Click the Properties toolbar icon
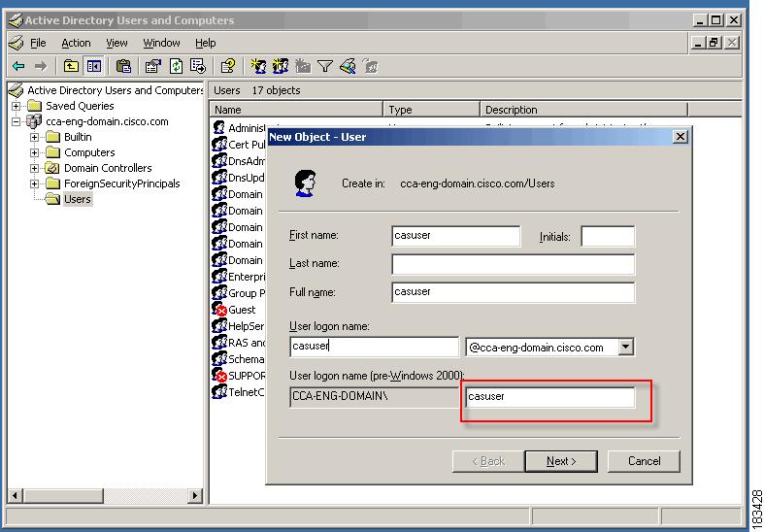The width and height of the screenshot is (764, 532). pos(152,66)
